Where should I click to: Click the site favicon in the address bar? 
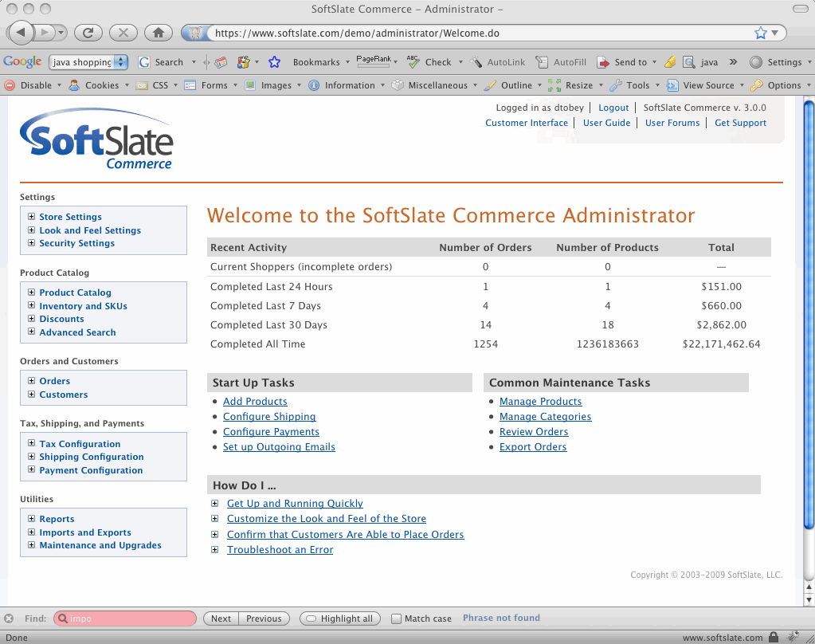pos(196,33)
